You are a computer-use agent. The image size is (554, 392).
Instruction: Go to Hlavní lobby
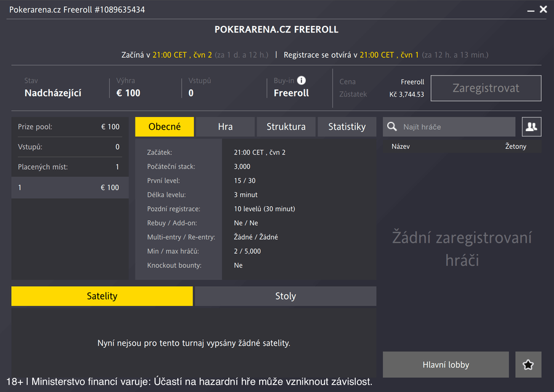click(x=446, y=364)
